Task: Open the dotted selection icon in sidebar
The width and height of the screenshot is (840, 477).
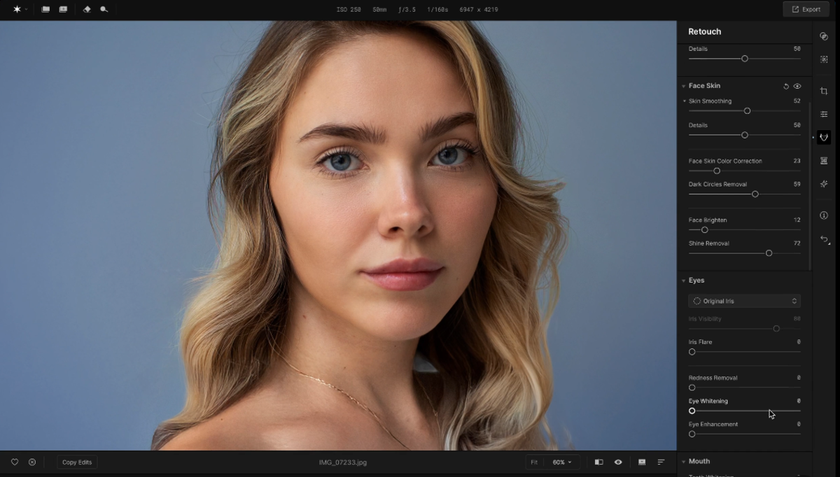Action: pos(824,59)
